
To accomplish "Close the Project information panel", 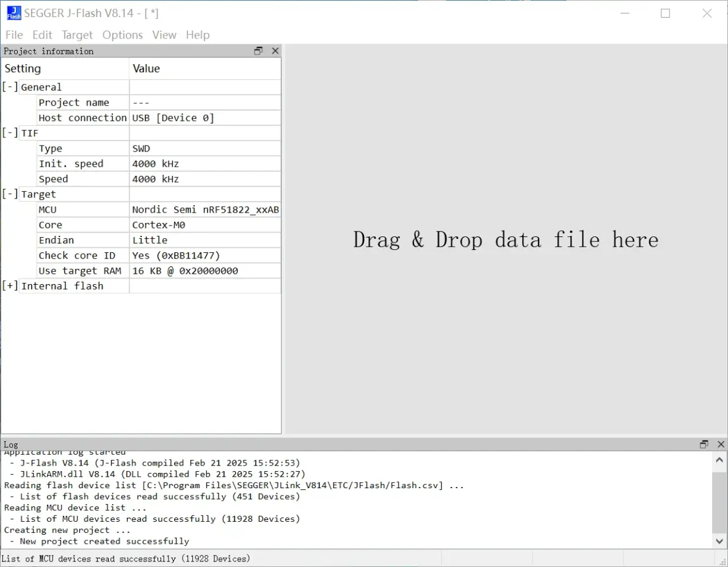I will [x=275, y=51].
